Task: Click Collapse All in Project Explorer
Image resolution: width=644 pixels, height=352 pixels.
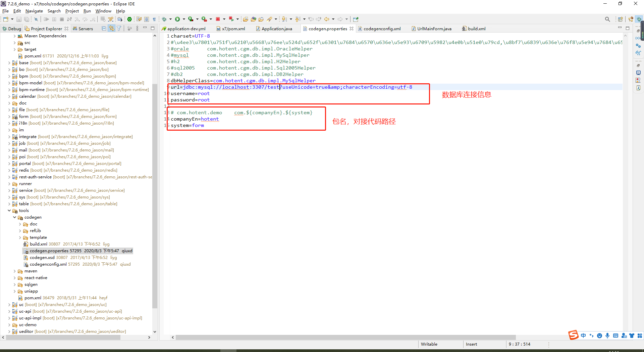Action: pos(104,29)
